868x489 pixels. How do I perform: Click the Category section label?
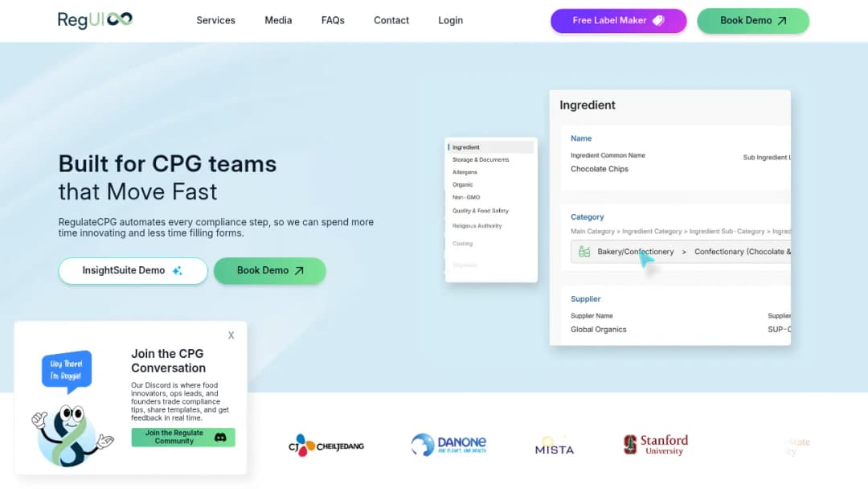(588, 217)
